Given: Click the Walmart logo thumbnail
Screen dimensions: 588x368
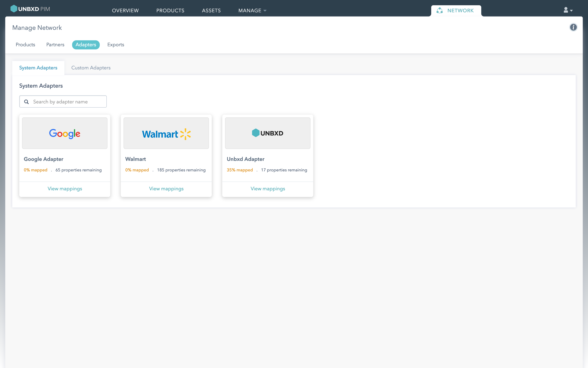Looking at the screenshot, I should [x=166, y=133].
